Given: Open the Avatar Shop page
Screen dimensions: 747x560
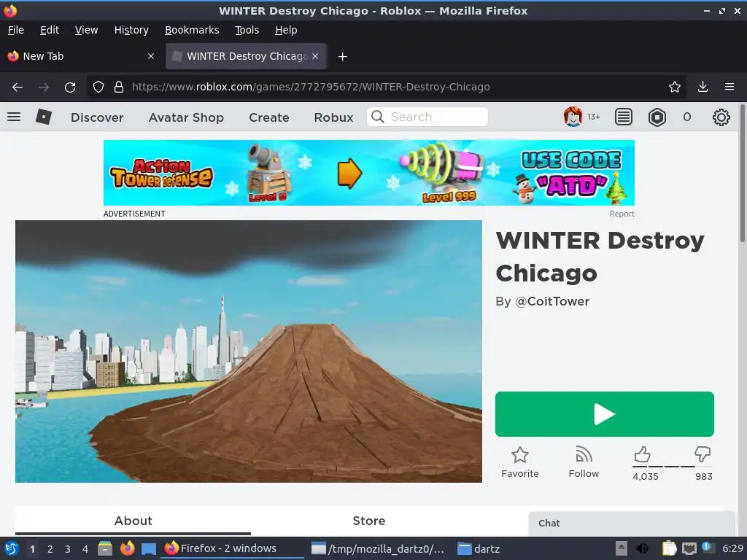Looking at the screenshot, I should (x=186, y=117).
